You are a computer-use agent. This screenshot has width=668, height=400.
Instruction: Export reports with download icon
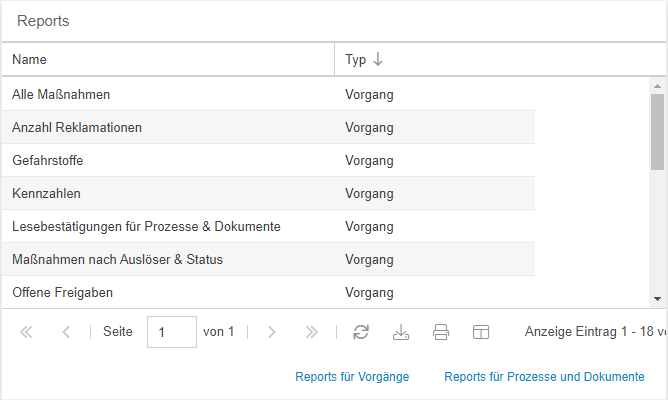[x=401, y=332]
